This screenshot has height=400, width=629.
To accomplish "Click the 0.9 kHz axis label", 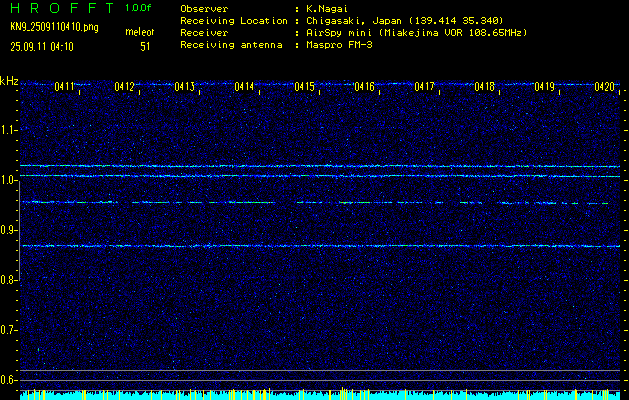I will click(9, 230).
